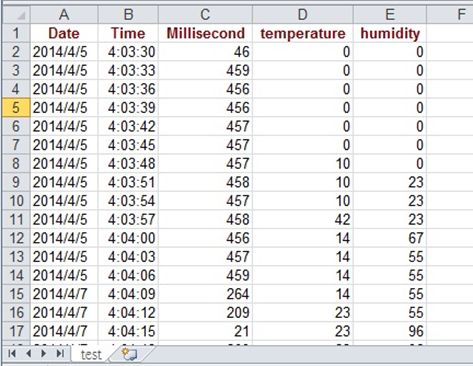Select date cell in row 2
Image resolution: width=473 pixels, height=366 pixels.
coord(64,52)
